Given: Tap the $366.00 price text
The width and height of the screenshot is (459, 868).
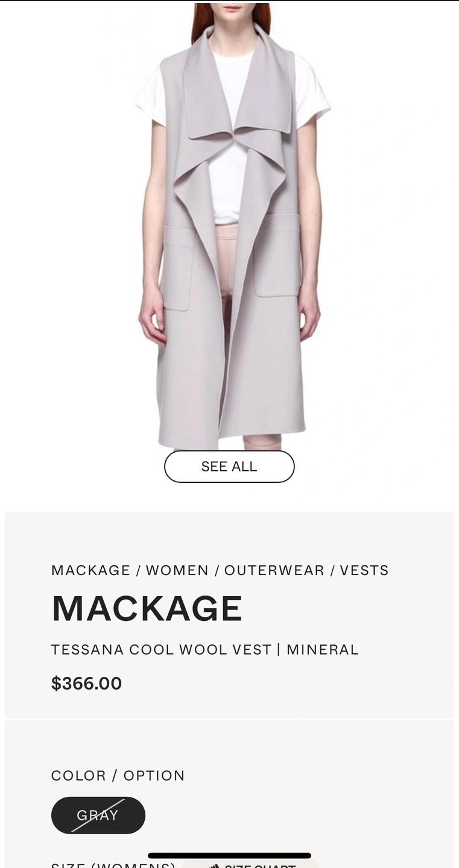Looking at the screenshot, I should click(x=87, y=684).
